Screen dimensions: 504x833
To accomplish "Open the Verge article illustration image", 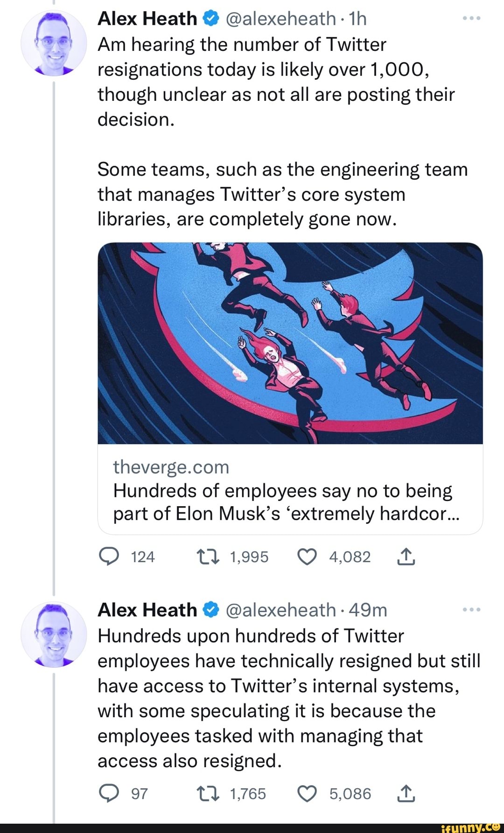I will [x=290, y=343].
